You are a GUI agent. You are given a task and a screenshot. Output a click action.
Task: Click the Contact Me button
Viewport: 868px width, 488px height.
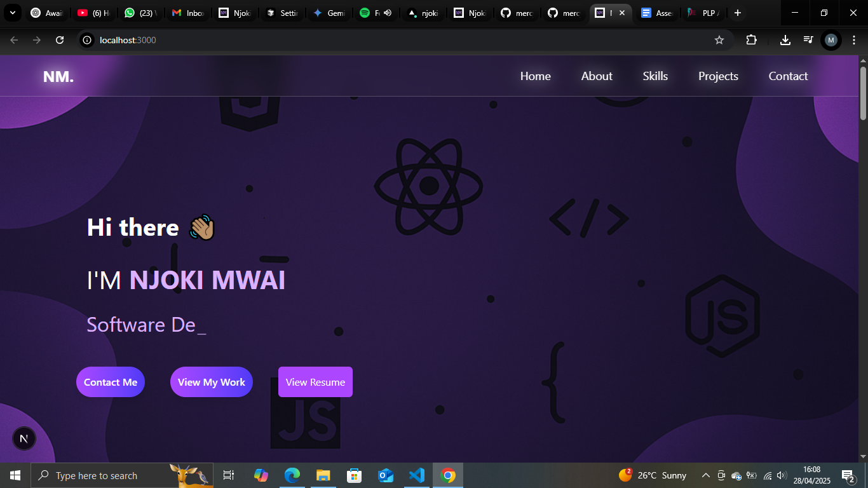[111, 382]
